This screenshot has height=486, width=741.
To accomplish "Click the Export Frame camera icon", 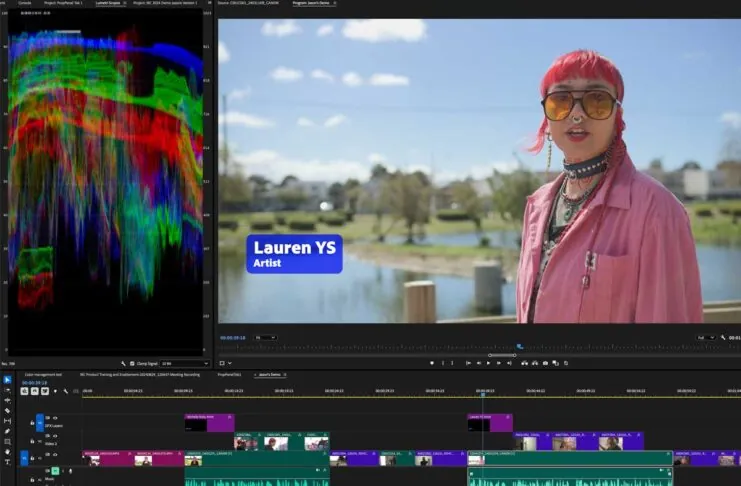I will pyautogui.click(x=544, y=363).
